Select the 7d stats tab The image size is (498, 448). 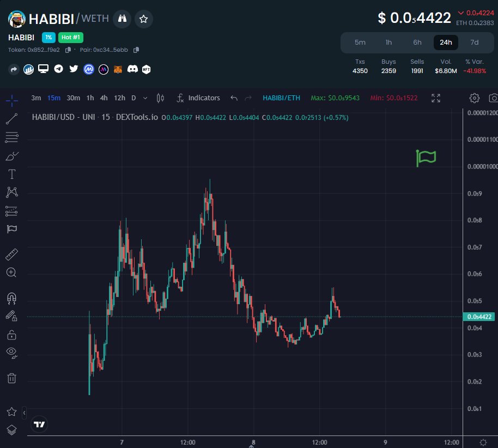coord(474,42)
